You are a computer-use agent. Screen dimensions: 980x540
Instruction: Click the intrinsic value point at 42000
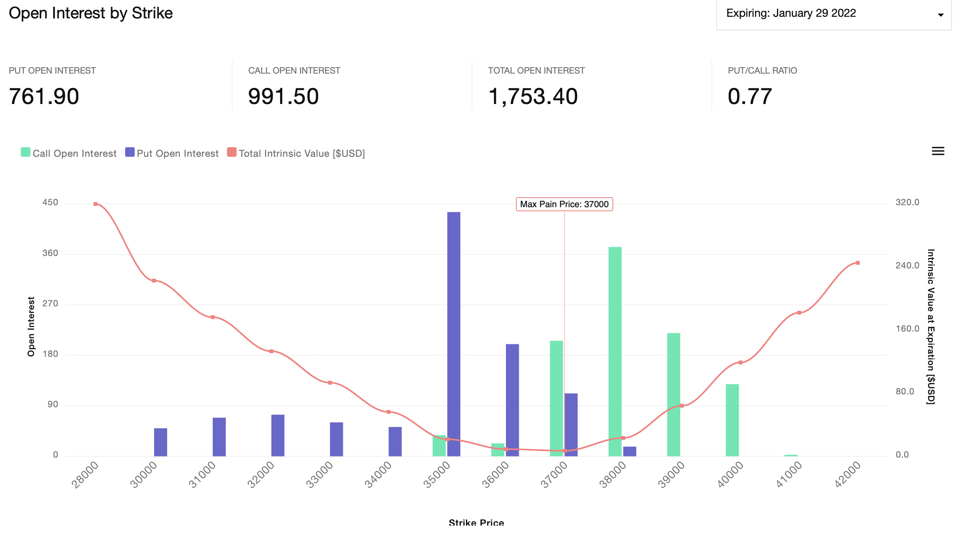click(x=858, y=263)
